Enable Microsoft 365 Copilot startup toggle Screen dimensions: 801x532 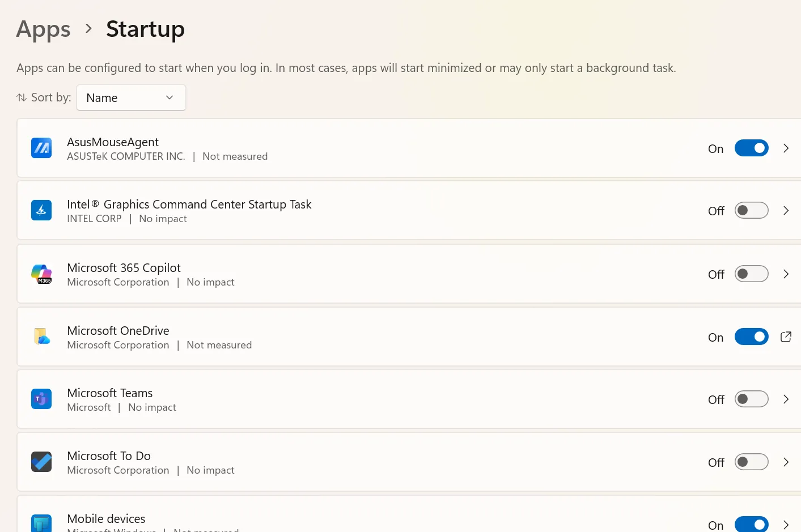point(752,274)
